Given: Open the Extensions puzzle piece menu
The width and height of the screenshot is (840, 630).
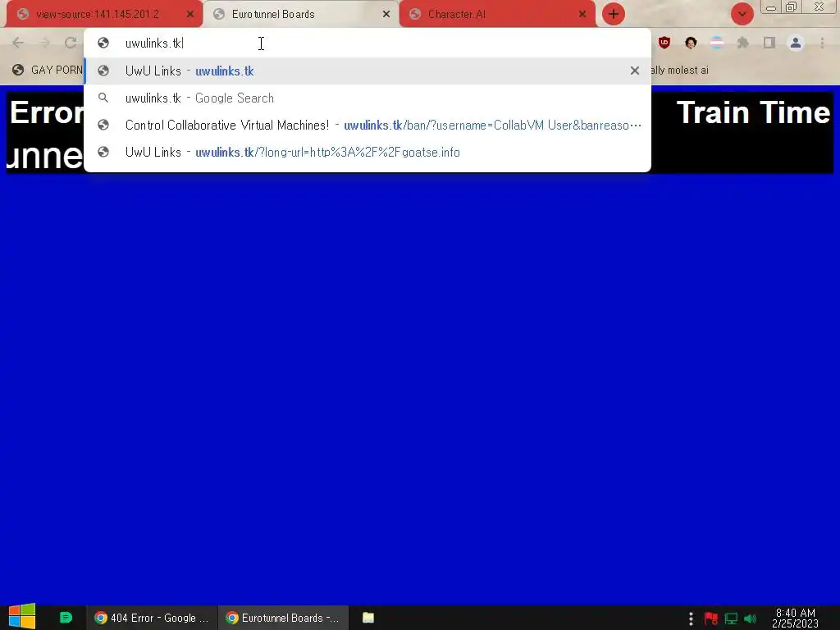Looking at the screenshot, I should click(743, 43).
